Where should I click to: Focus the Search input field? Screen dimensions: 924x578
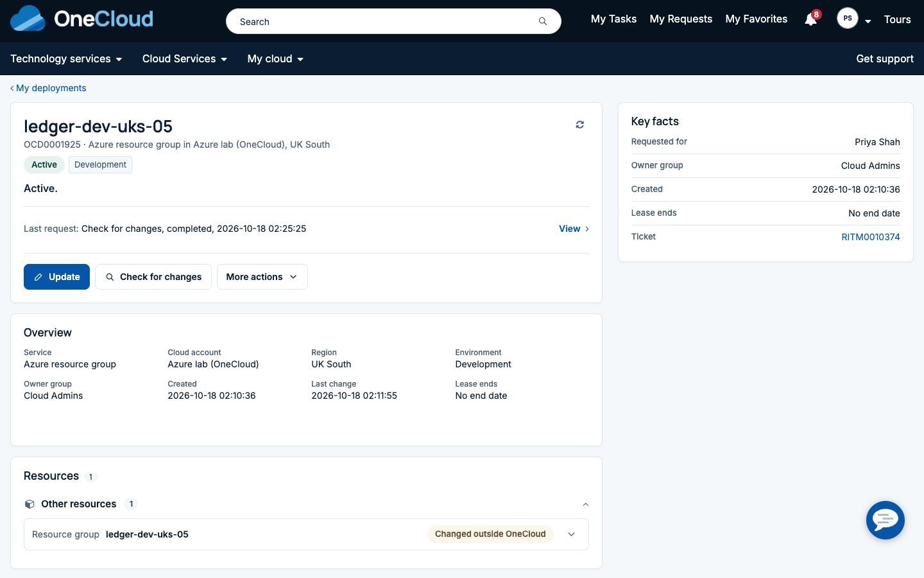[393, 21]
